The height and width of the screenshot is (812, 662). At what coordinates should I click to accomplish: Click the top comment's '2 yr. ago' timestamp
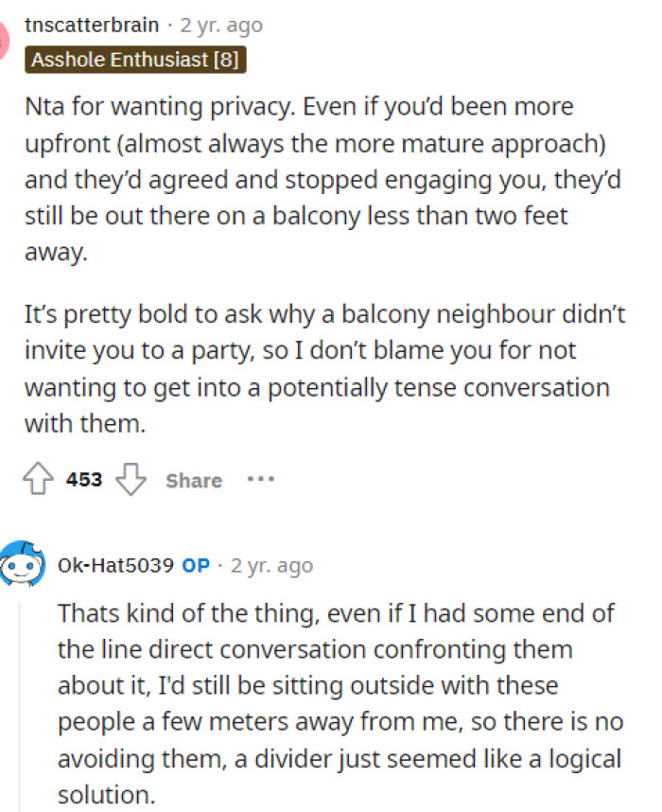tap(219, 25)
